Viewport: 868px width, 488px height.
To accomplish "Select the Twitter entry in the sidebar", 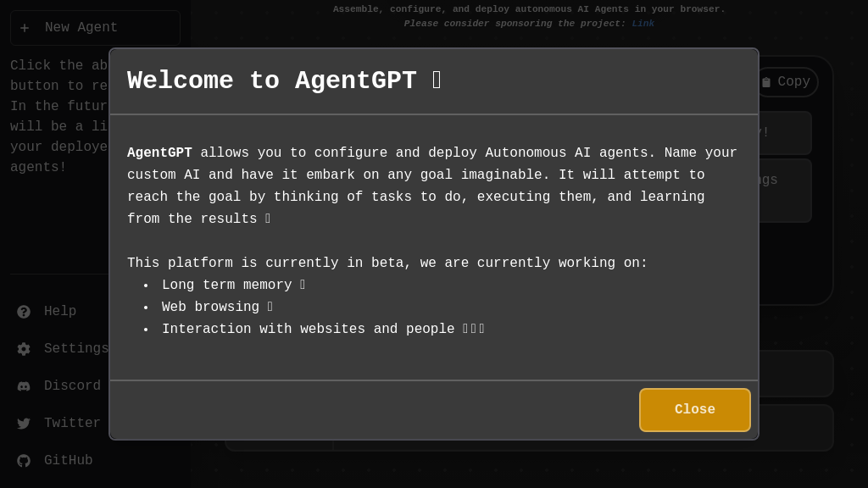I will [x=72, y=423].
